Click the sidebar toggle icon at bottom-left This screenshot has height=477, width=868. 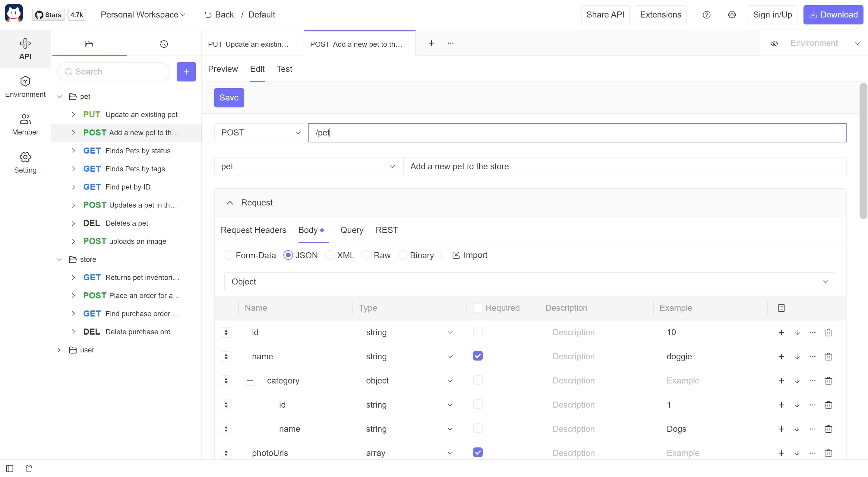click(x=9, y=468)
